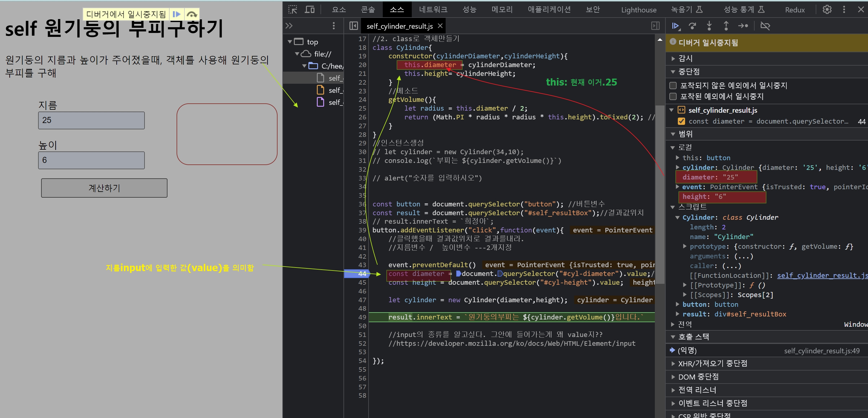The width and height of the screenshot is (868, 418).
Task: Enable pause on caught exceptions checkbox
Action: coord(673,97)
